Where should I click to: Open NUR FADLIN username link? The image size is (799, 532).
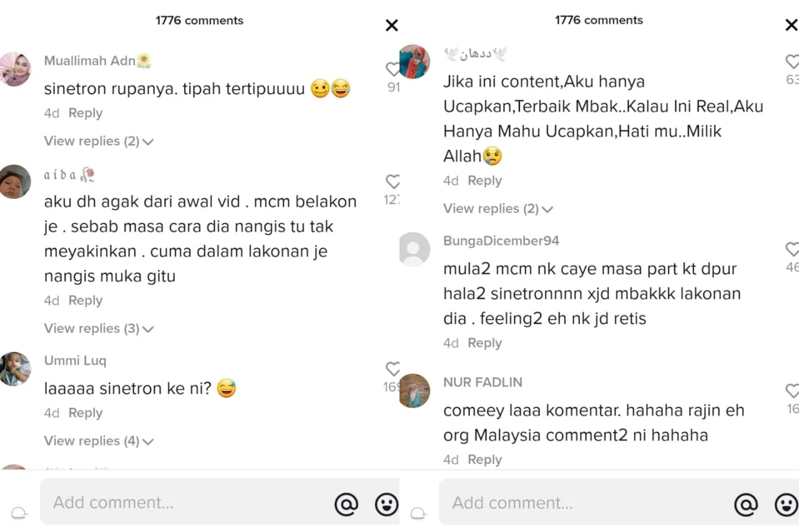point(483,382)
